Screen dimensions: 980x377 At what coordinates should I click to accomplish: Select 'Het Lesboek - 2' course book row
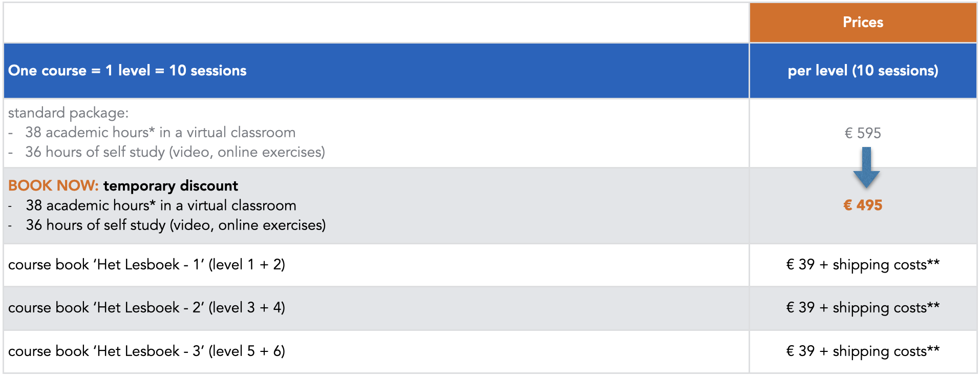tap(376, 308)
